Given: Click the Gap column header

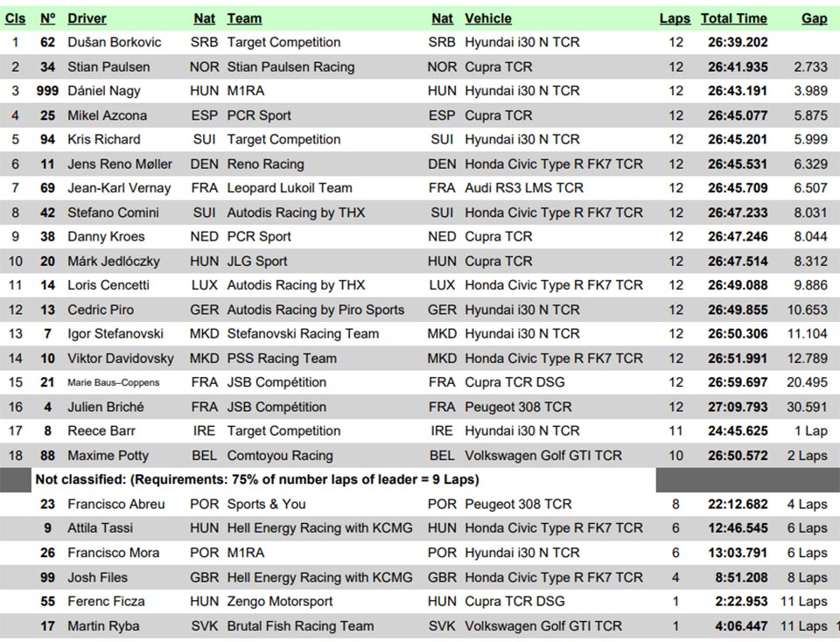Looking at the screenshot, I should pyautogui.click(x=815, y=18).
